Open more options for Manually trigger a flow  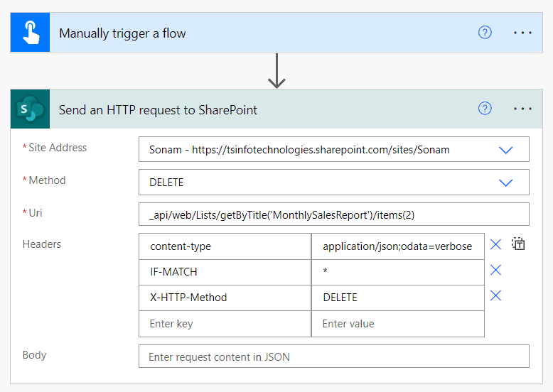[x=522, y=33]
